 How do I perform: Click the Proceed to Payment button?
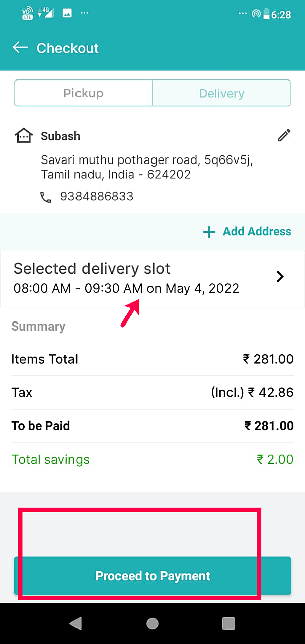pos(152,576)
